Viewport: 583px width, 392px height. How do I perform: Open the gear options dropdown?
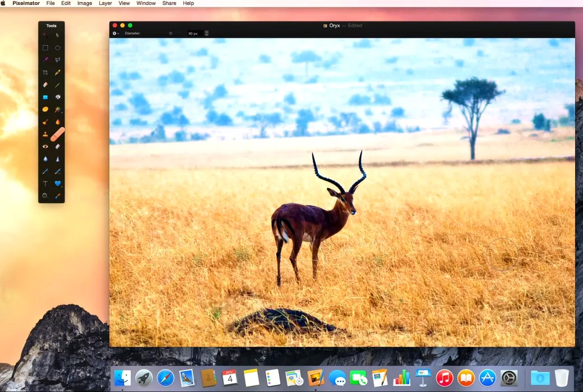coord(115,34)
